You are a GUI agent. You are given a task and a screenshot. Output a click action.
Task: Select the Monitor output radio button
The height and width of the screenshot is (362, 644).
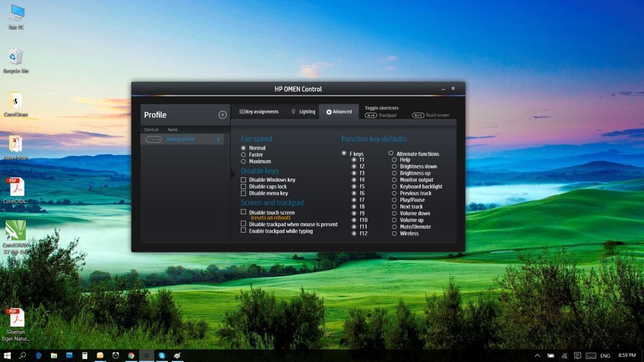click(x=394, y=180)
